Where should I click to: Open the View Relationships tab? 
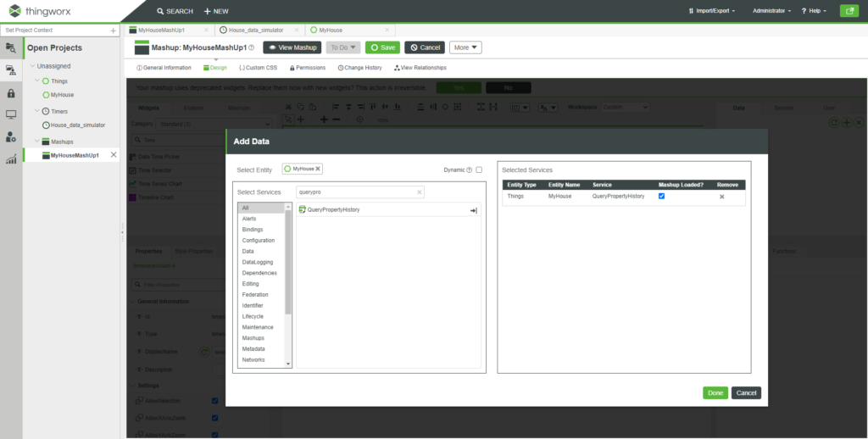(420, 68)
